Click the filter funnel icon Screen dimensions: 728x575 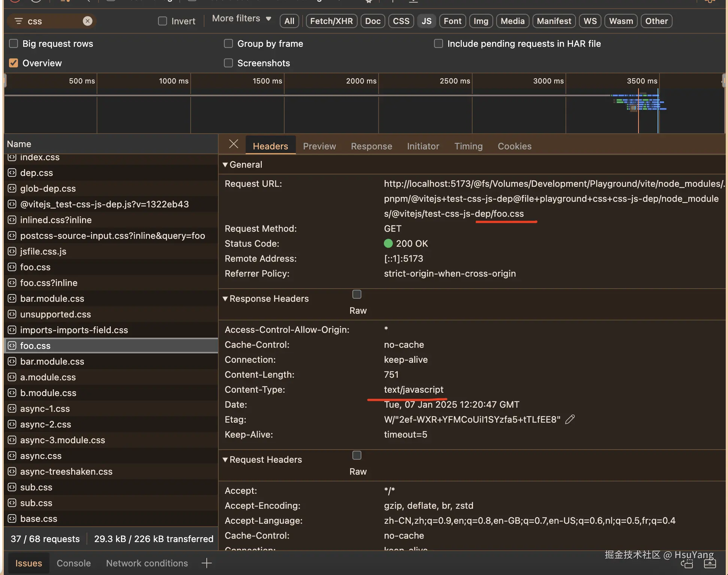[x=18, y=21]
